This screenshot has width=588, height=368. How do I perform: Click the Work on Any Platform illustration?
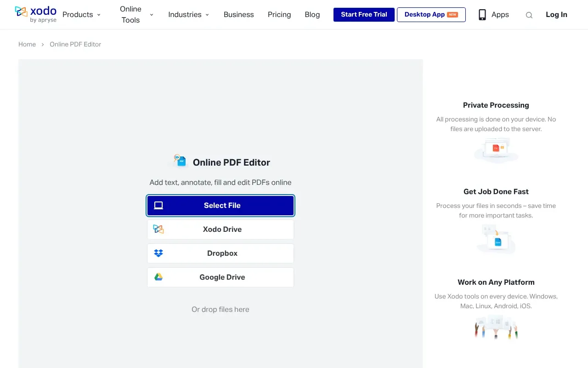click(496, 327)
